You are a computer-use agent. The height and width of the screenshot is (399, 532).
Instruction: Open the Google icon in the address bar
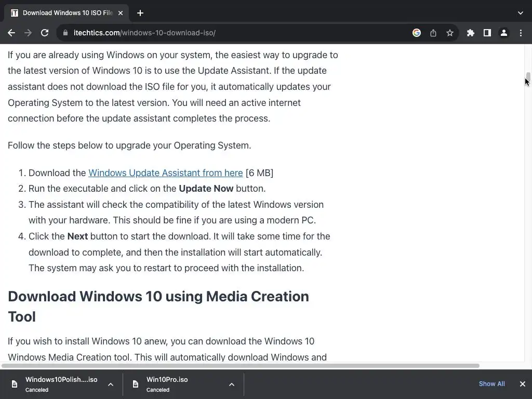pos(416,33)
